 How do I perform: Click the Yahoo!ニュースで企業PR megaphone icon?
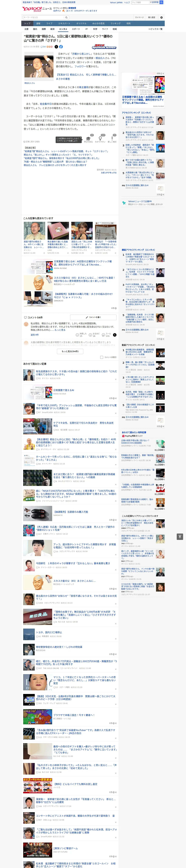(124, 203)
